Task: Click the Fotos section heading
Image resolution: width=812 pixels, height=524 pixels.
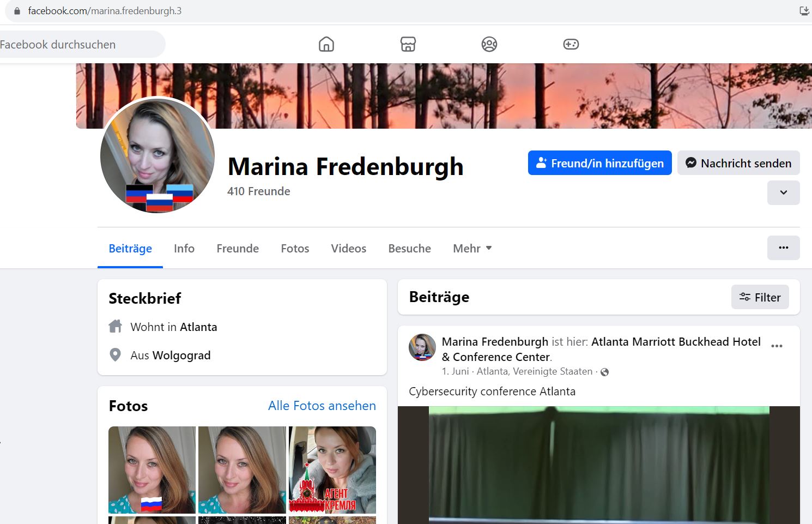Action: tap(128, 406)
